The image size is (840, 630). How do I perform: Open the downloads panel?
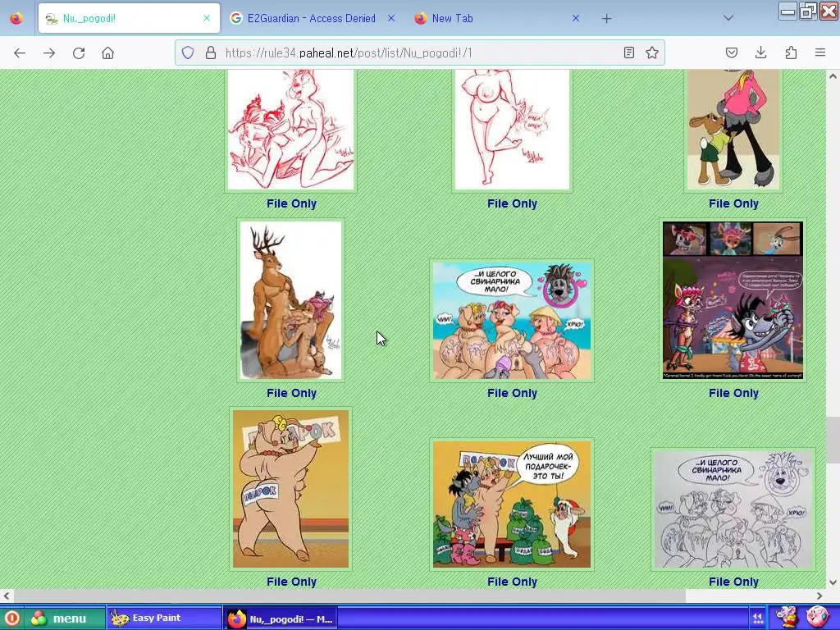(x=760, y=52)
